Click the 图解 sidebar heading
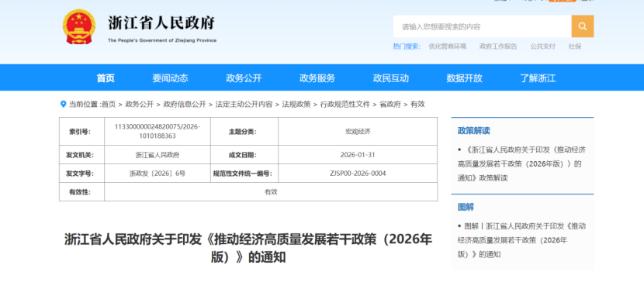Screen dimensions: 644x282 (x=466, y=207)
